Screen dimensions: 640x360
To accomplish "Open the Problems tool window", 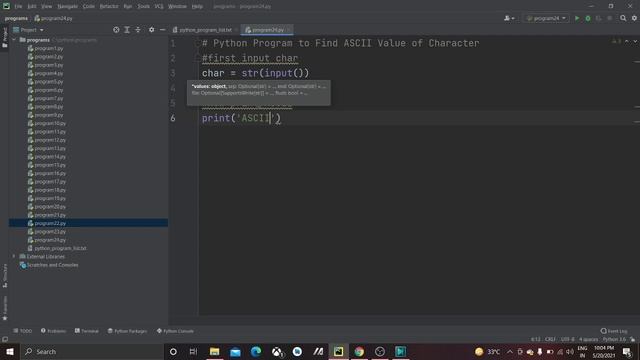I will pyautogui.click(x=53, y=331).
